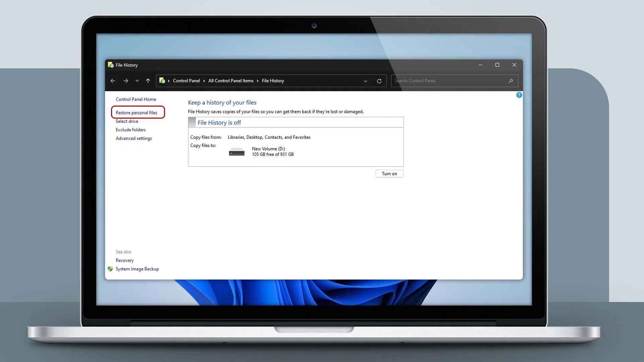Click the Back navigation arrow
Image resolution: width=644 pixels, height=362 pixels.
(x=113, y=81)
